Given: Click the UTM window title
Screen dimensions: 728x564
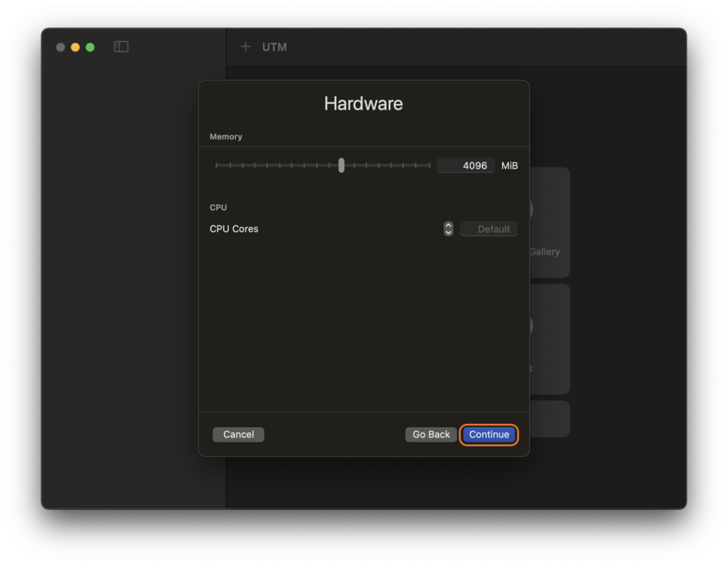Looking at the screenshot, I should (x=274, y=47).
